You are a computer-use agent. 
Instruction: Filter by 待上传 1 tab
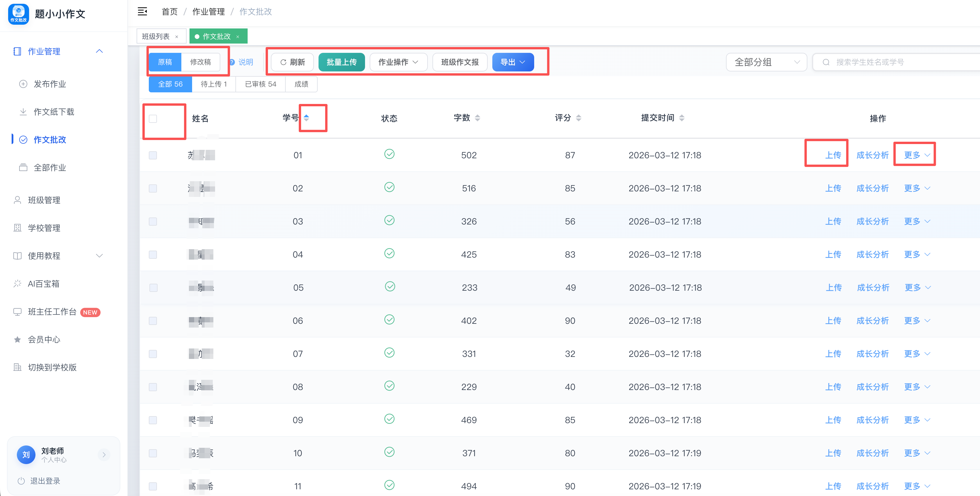pos(214,84)
